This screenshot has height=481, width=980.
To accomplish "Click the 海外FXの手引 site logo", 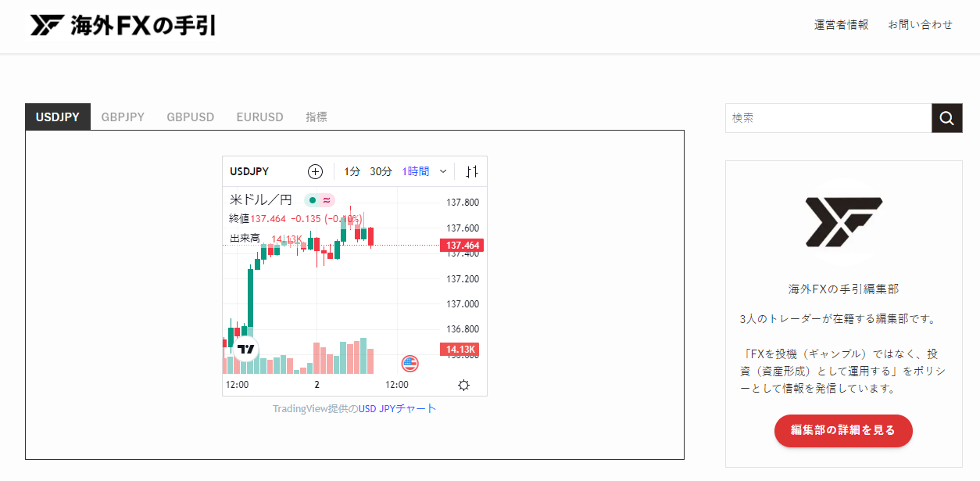I will (x=123, y=25).
